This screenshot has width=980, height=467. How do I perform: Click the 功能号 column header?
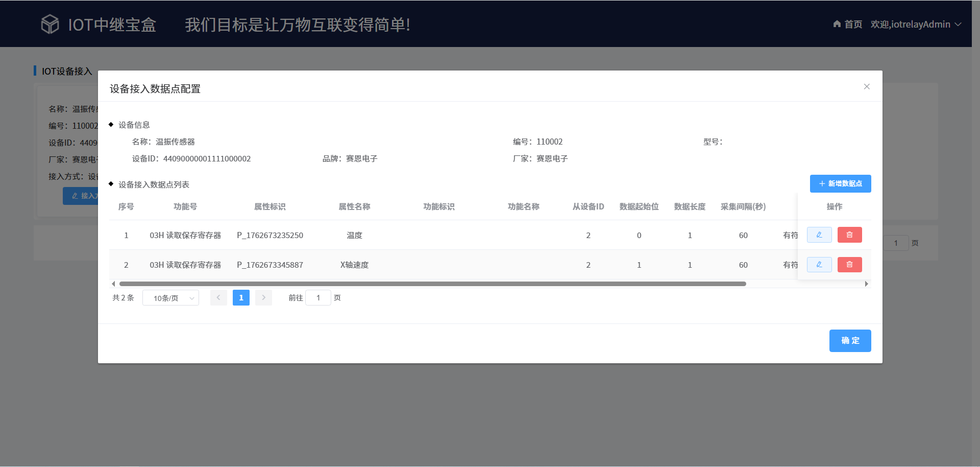(185, 207)
